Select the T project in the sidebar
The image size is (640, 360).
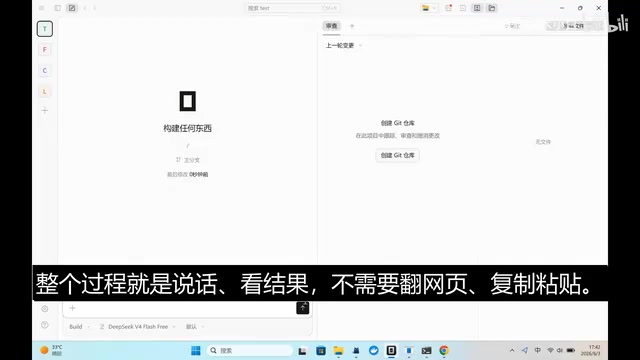pos(44,29)
